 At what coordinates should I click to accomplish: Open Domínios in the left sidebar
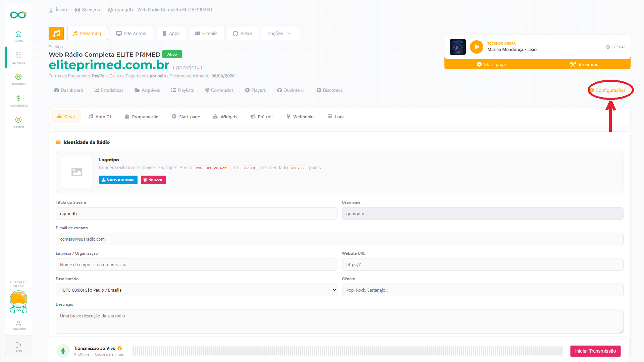pyautogui.click(x=18, y=79)
